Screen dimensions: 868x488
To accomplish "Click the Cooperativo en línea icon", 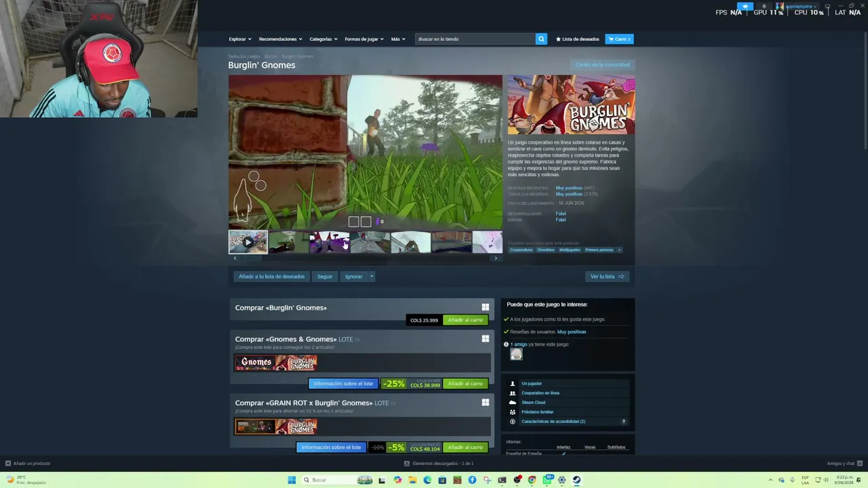I will pos(513,393).
